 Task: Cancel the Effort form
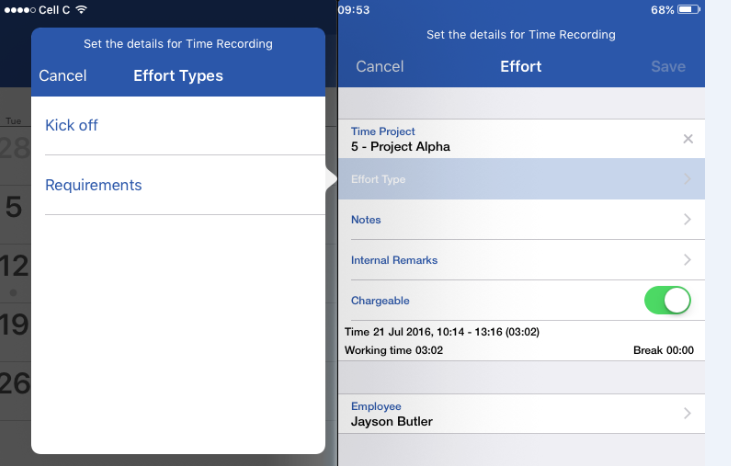point(380,67)
